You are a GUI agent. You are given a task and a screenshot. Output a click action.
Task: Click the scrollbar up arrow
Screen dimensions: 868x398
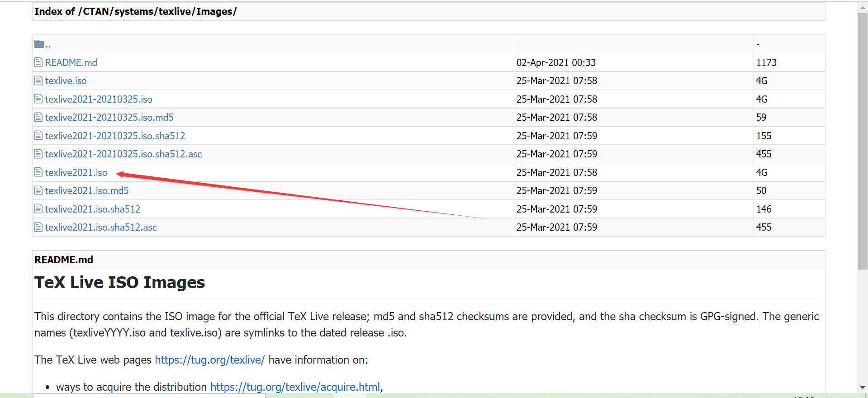863,7
